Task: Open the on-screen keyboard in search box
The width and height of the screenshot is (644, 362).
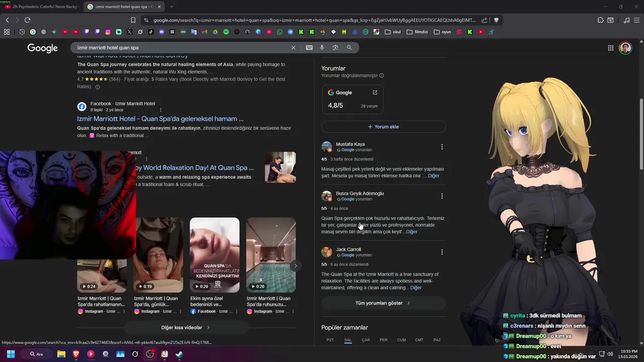Action: pyautogui.click(x=309, y=48)
